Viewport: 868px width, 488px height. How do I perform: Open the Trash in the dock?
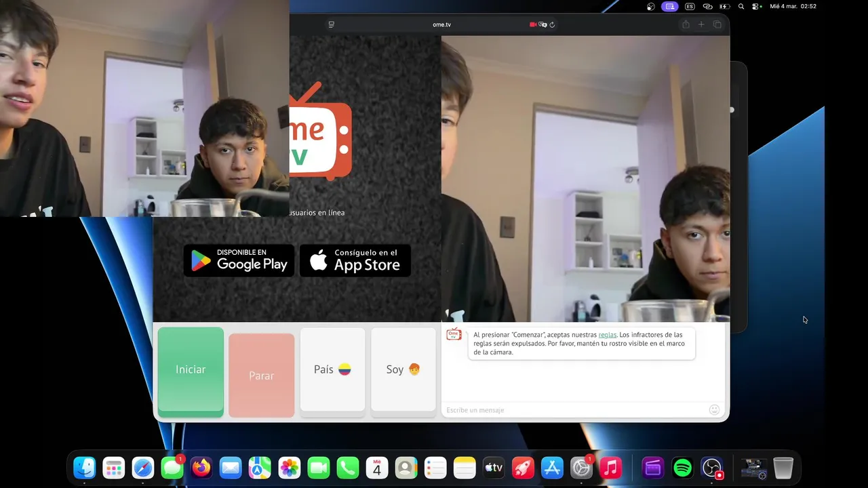[783, 468]
